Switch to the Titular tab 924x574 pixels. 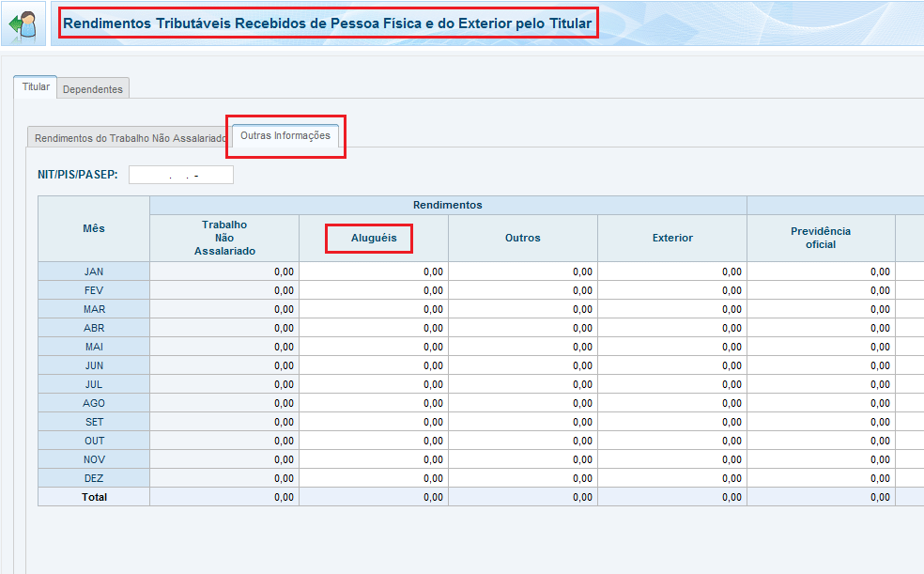tap(36, 87)
